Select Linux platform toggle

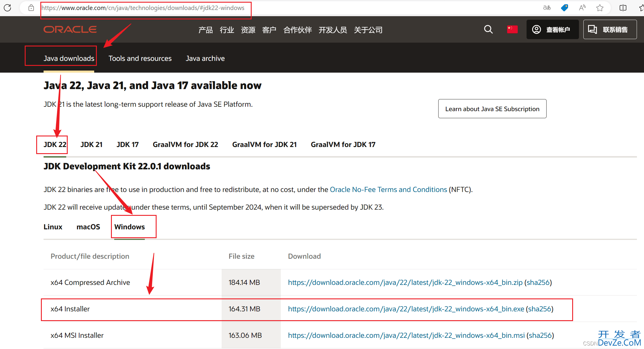52,227
